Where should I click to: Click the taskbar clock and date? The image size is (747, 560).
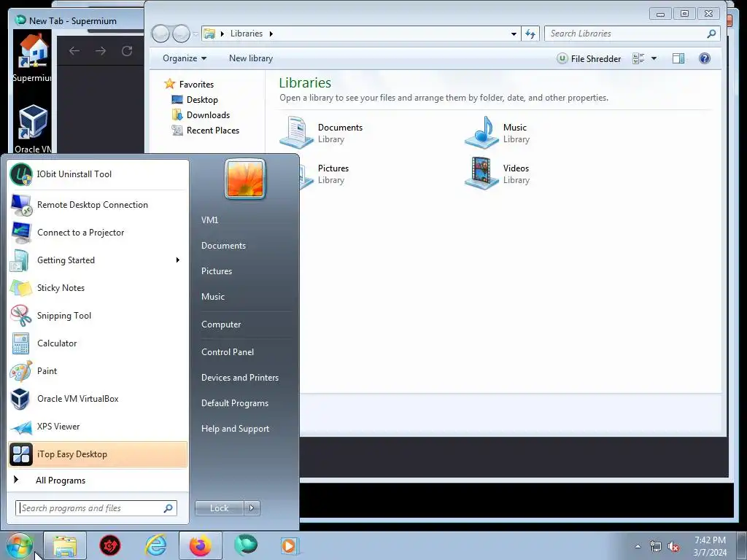(710, 546)
